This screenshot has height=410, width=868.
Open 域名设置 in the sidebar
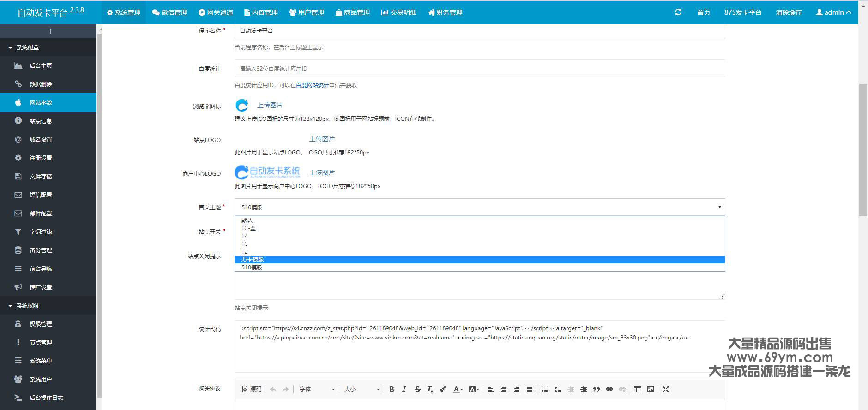coord(48,139)
